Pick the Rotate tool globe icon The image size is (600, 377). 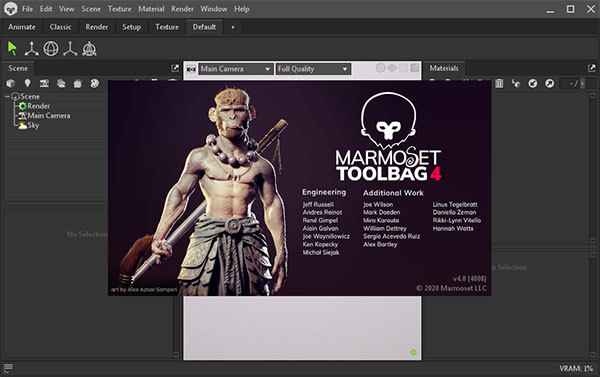(51, 49)
